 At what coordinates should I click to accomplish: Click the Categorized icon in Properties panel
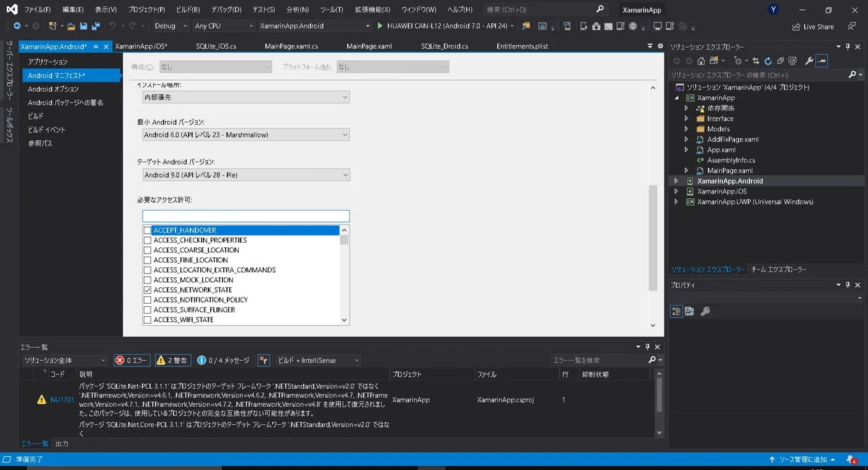pyautogui.click(x=676, y=311)
